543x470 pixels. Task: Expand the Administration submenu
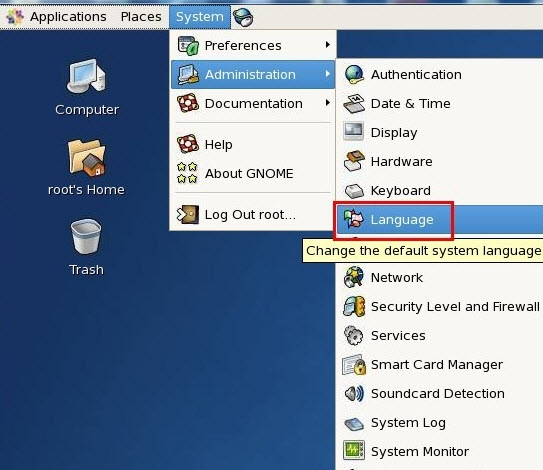coord(253,74)
